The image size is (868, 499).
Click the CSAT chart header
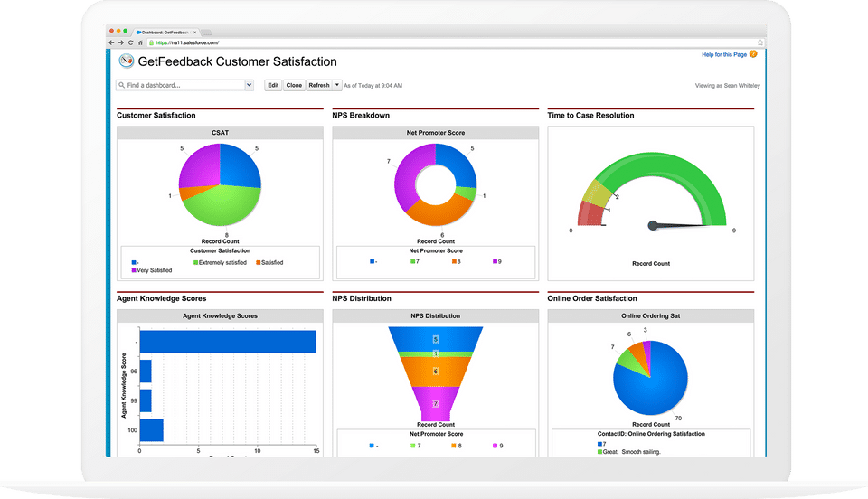pos(220,133)
